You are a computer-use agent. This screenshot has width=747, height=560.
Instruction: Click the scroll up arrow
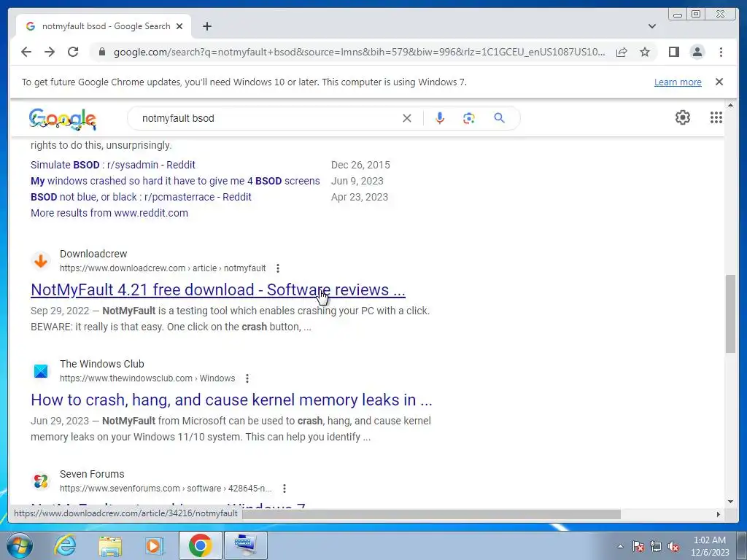pyautogui.click(x=731, y=105)
